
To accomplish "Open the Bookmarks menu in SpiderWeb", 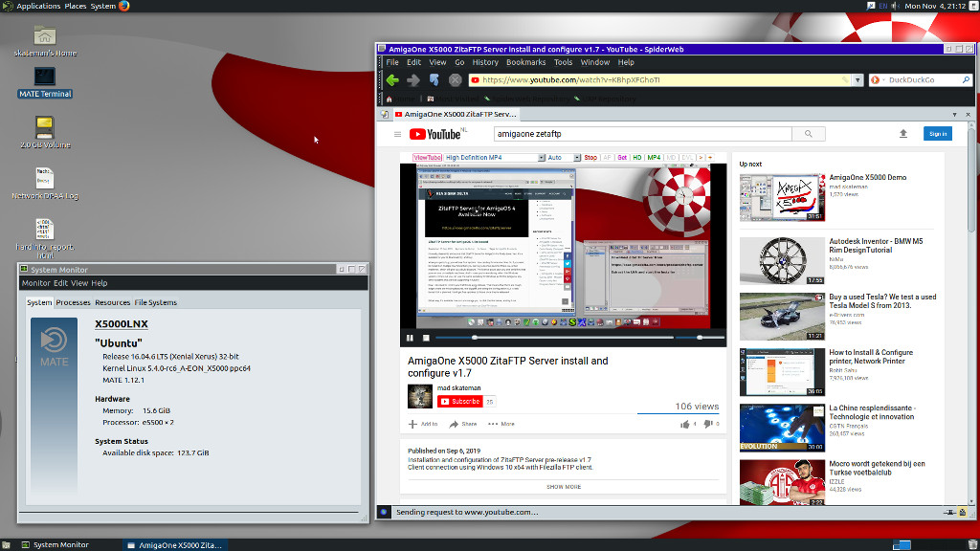I will click(x=525, y=62).
